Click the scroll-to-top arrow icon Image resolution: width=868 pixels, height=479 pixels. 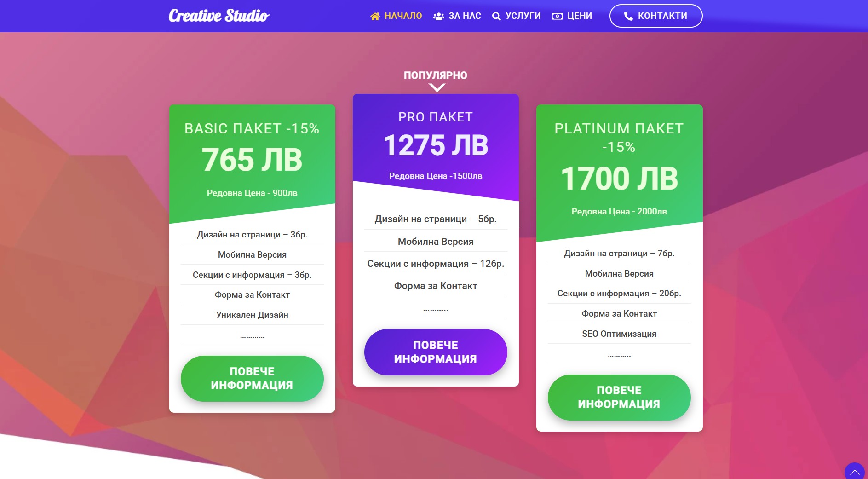tap(855, 472)
